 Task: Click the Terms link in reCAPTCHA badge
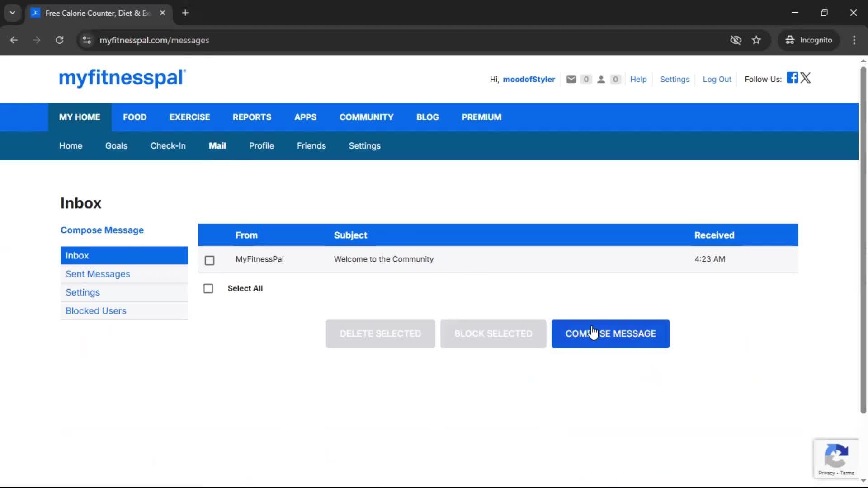(847, 473)
